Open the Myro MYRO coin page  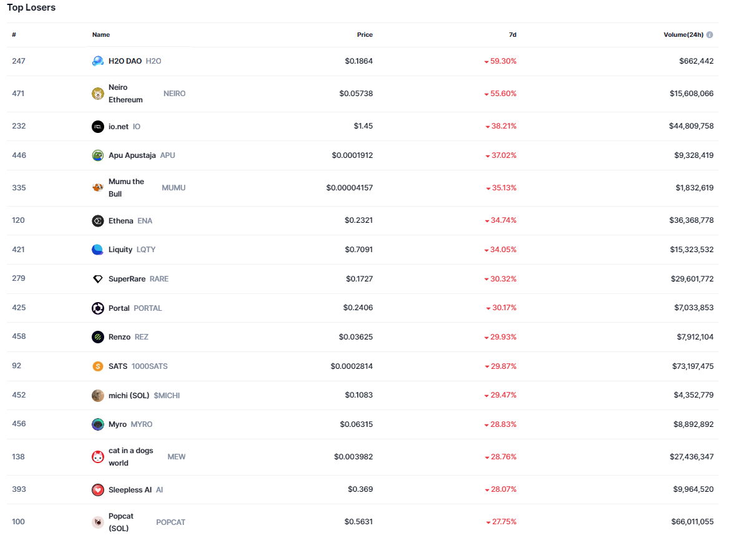coord(117,424)
